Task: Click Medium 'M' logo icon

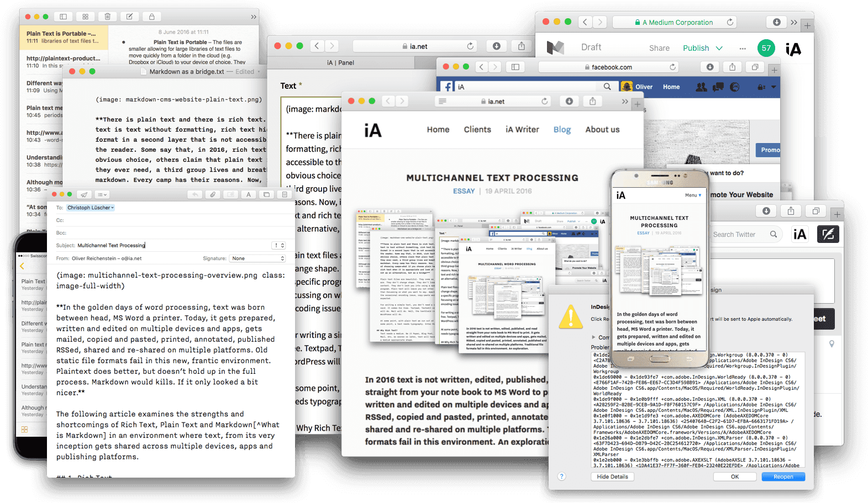Action: pos(555,47)
